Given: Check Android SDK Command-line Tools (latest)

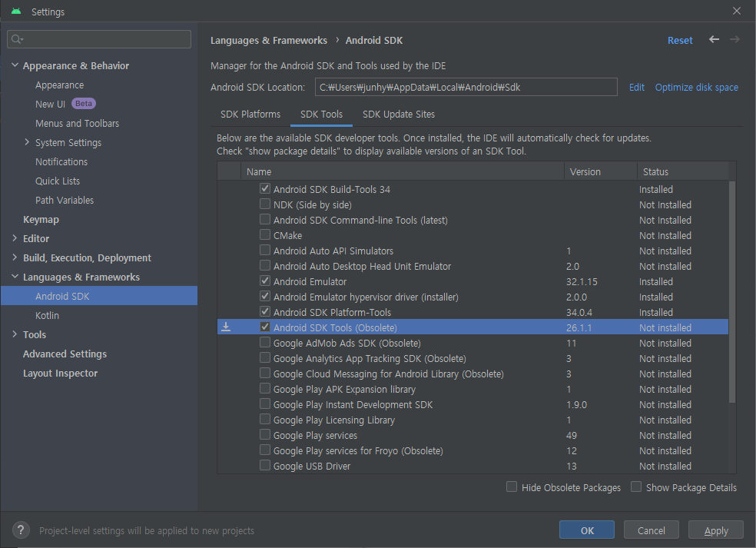Looking at the screenshot, I should (265, 220).
